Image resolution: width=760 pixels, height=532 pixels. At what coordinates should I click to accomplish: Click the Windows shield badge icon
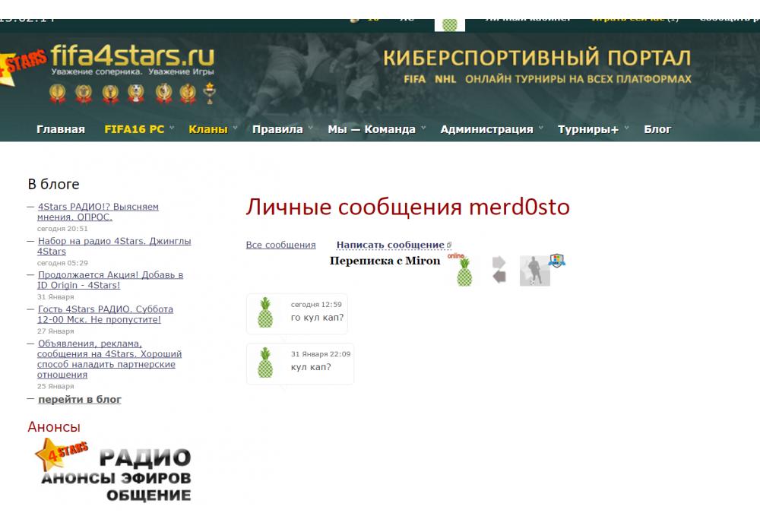(x=557, y=260)
